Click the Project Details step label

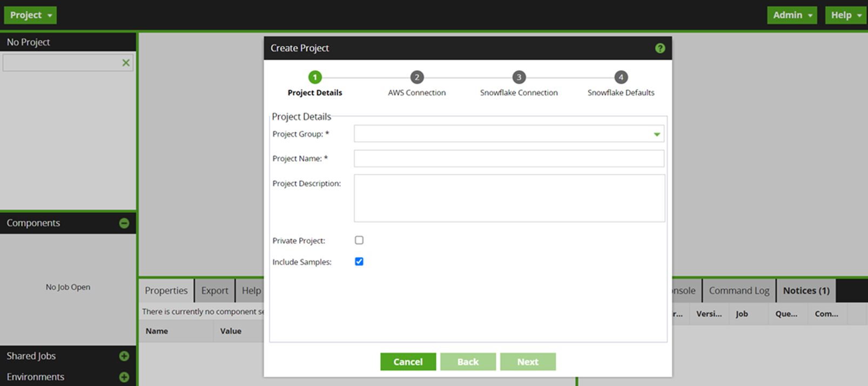315,92
